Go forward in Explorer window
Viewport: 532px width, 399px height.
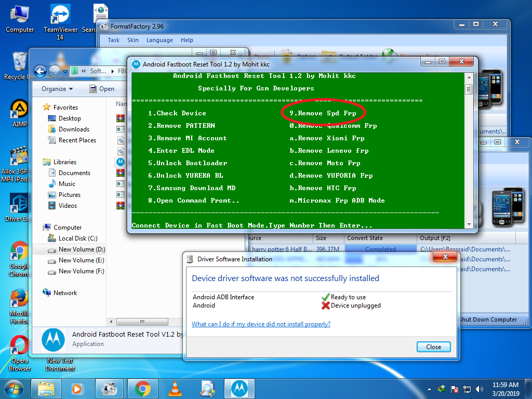55,71
